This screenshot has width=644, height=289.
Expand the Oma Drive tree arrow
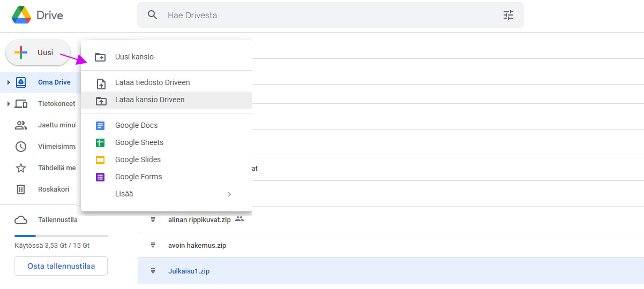point(9,82)
